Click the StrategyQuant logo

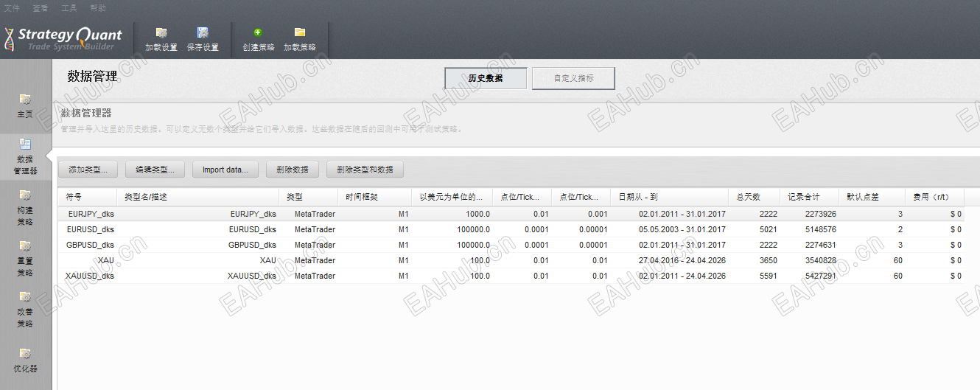pos(63,38)
